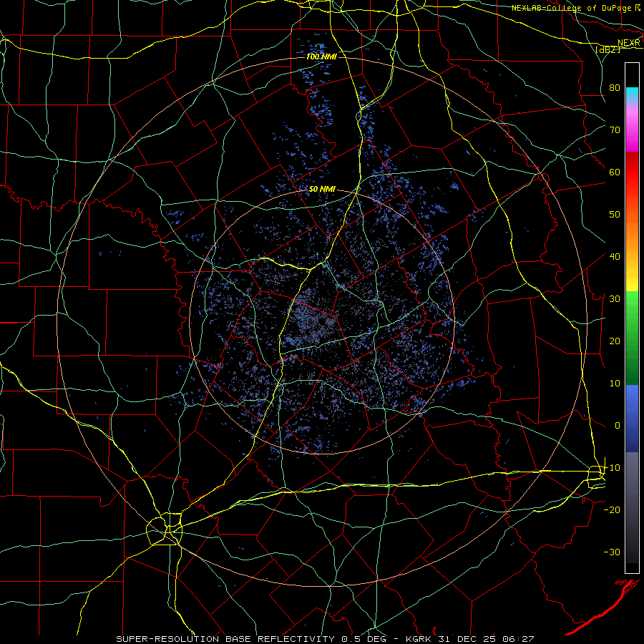Click the NEXR label above the scale
Viewport: 644px width, 644px height.
(629, 43)
